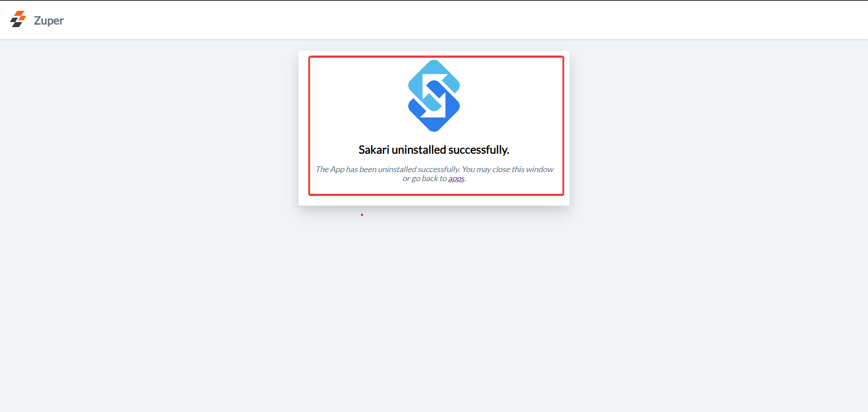
Task: Click the empty white header bar area
Action: (452, 20)
